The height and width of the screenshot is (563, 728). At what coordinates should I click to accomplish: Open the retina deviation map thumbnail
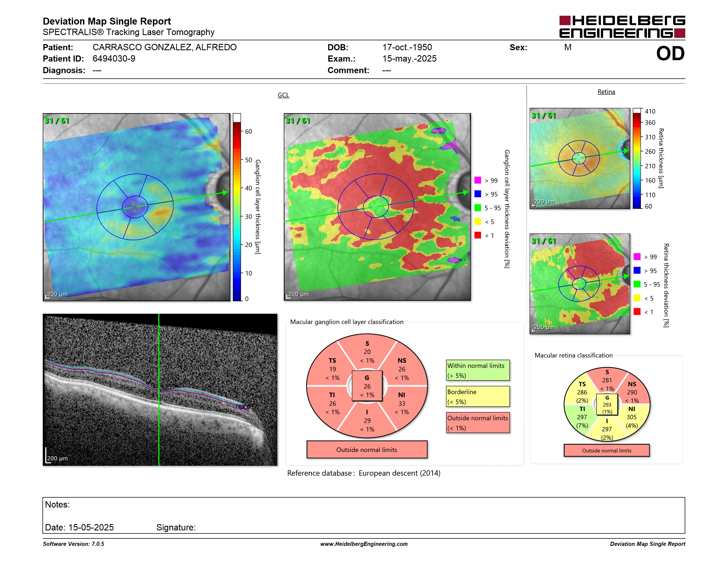pyautogui.click(x=580, y=284)
